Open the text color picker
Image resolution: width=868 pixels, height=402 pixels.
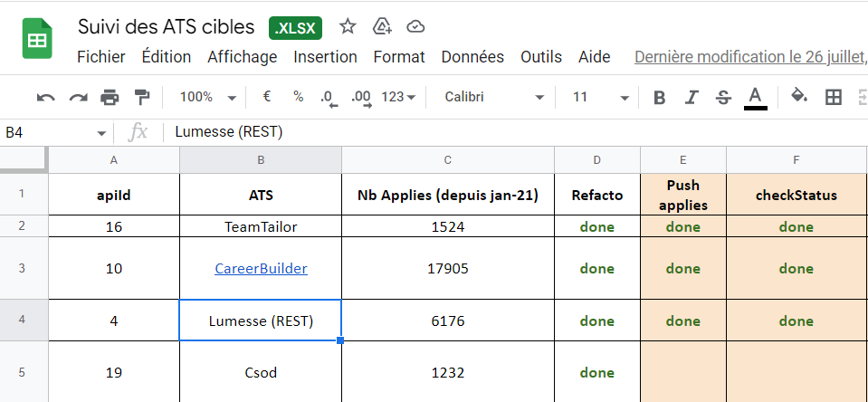click(x=755, y=99)
